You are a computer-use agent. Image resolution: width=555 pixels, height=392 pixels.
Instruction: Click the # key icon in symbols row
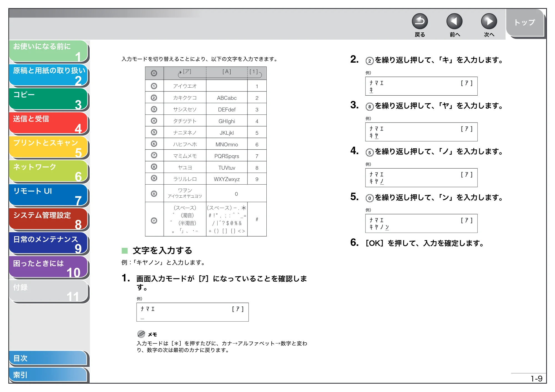point(154,220)
